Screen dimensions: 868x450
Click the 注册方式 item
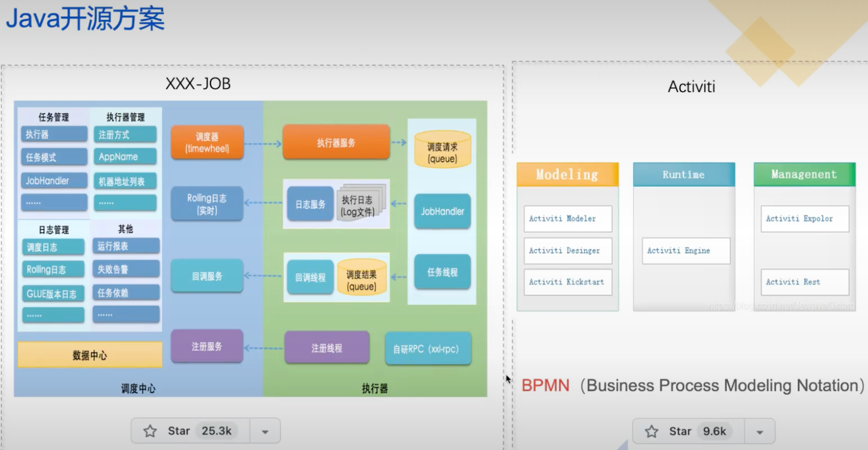(125, 134)
